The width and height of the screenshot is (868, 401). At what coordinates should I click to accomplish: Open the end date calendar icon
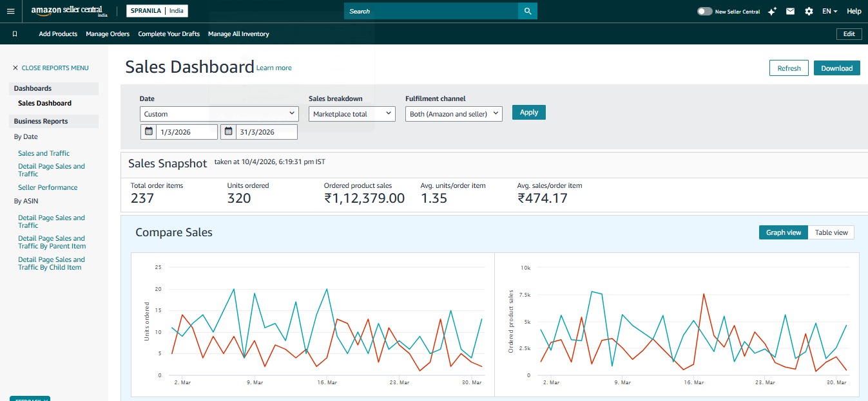tap(228, 131)
